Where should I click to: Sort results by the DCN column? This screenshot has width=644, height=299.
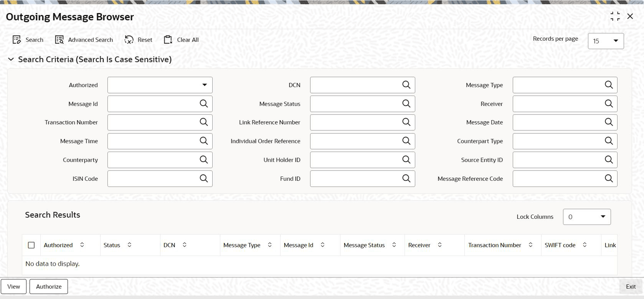(x=185, y=245)
